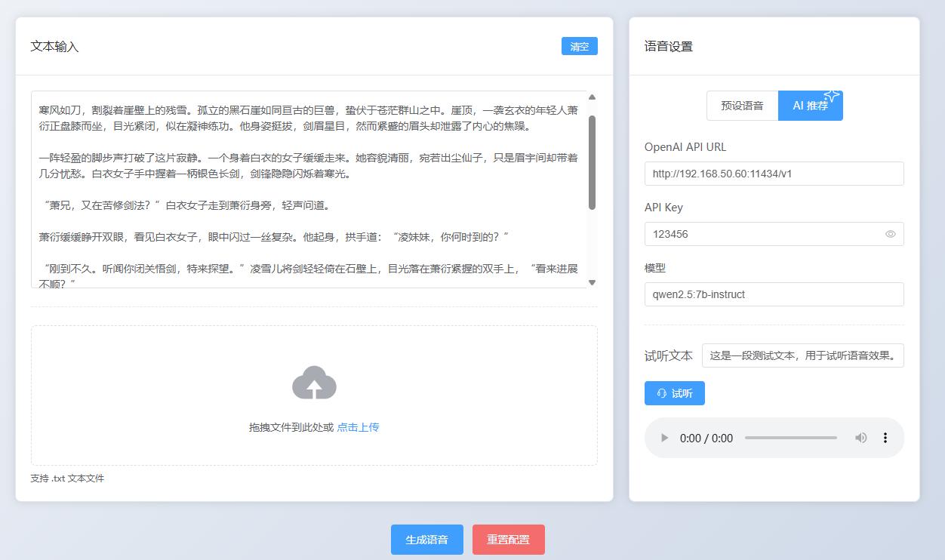
Task: Select the AI 推荐 tab
Action: click(x=809, y=106)
